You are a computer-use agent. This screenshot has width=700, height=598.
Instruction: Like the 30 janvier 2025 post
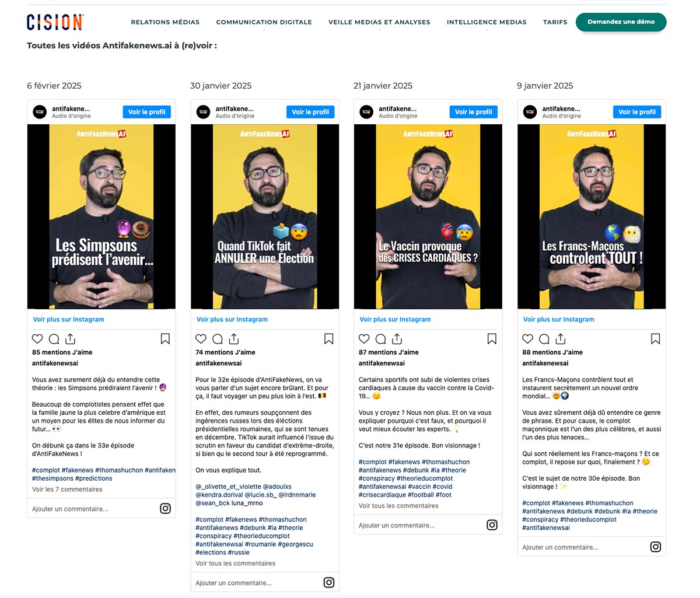point(201,339)
